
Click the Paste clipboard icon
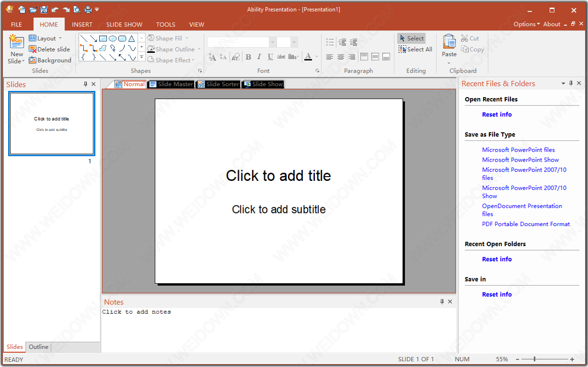(x=449, y=42)
